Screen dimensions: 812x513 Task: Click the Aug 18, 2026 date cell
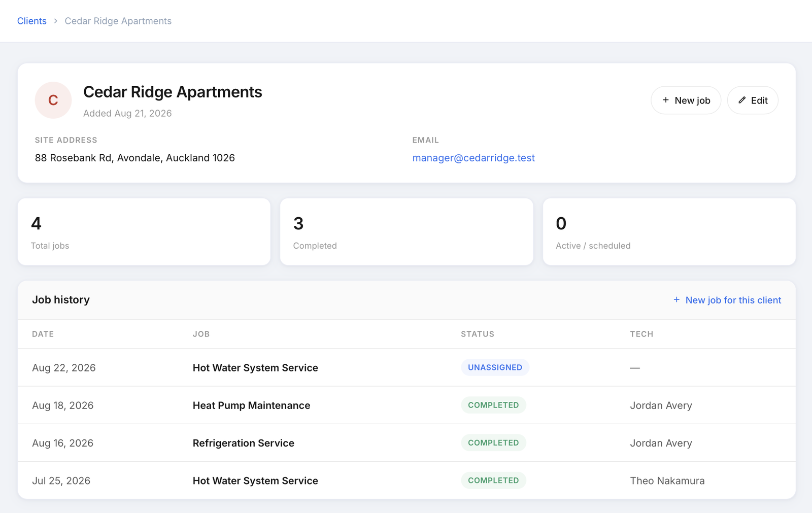(63, 405)
